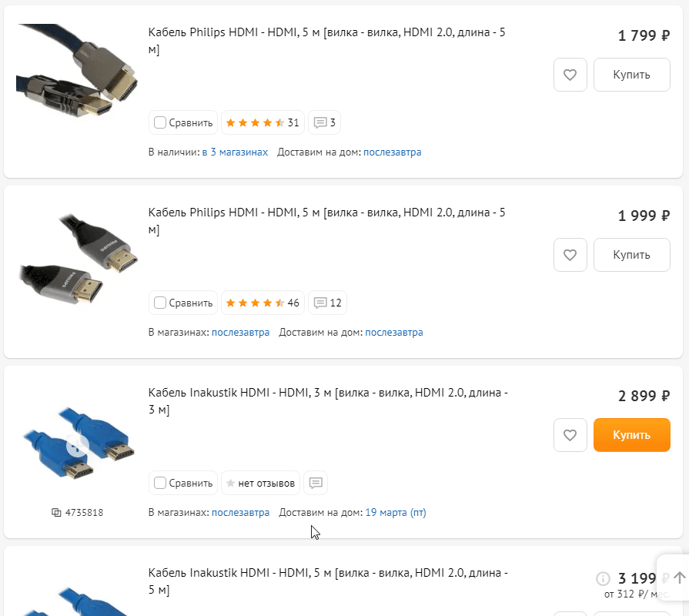
Task: Click Купить for the 1 799 ₽ cable
Action: 631,75
